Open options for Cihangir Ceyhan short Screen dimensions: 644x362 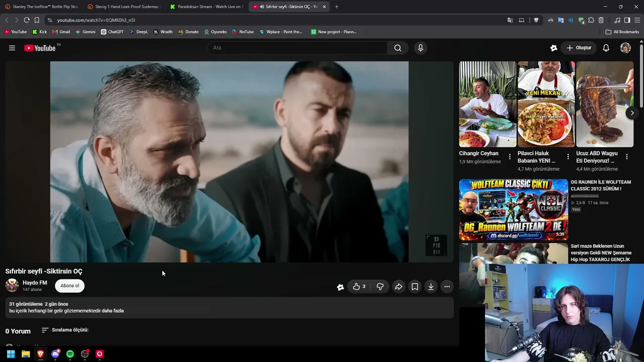510,156
